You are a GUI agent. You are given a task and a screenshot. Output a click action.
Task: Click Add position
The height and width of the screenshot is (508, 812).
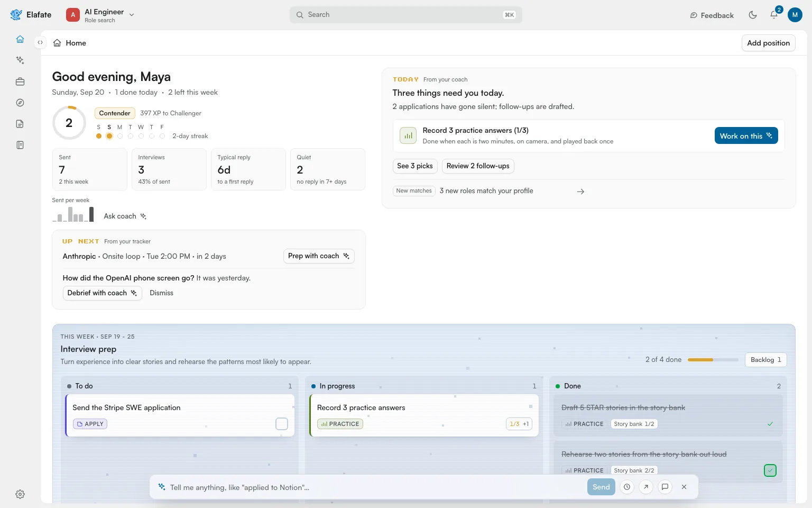pyautogui.click(x=768, y=43)
